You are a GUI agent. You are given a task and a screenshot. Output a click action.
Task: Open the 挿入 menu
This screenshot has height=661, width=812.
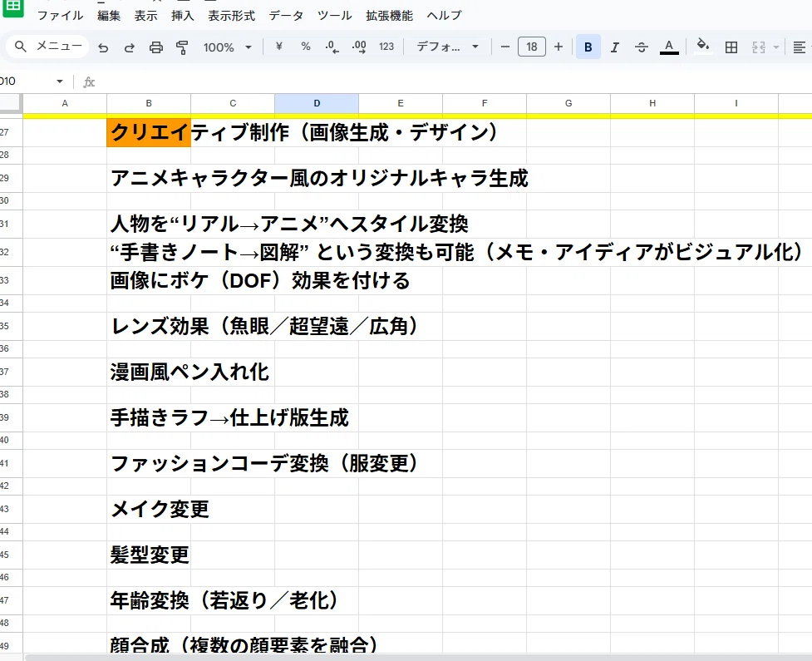point(182,16)
